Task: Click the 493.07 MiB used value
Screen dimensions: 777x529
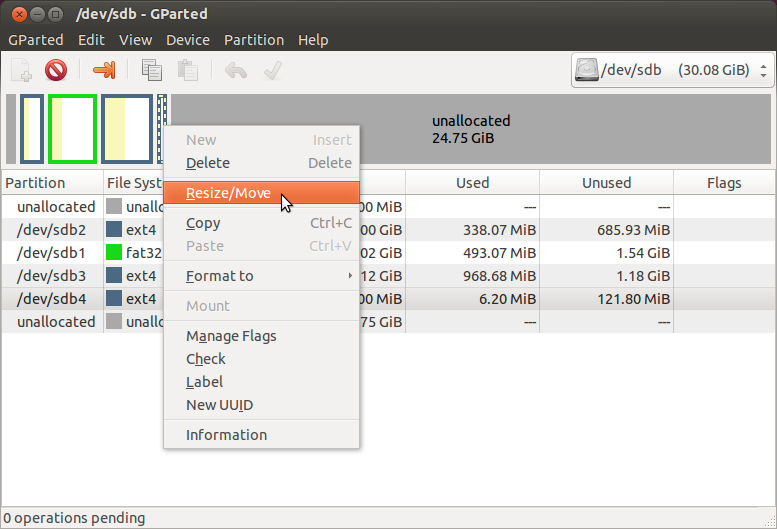Action: 500,253
